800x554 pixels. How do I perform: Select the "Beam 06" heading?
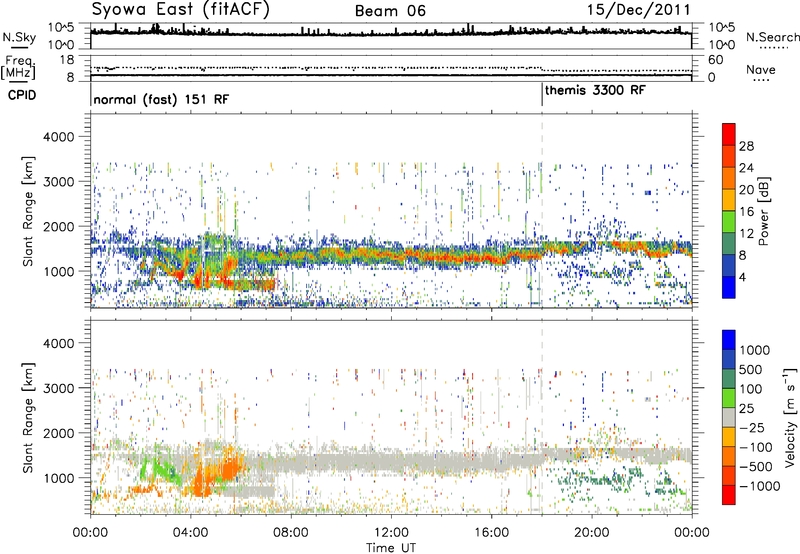[390, 11]
